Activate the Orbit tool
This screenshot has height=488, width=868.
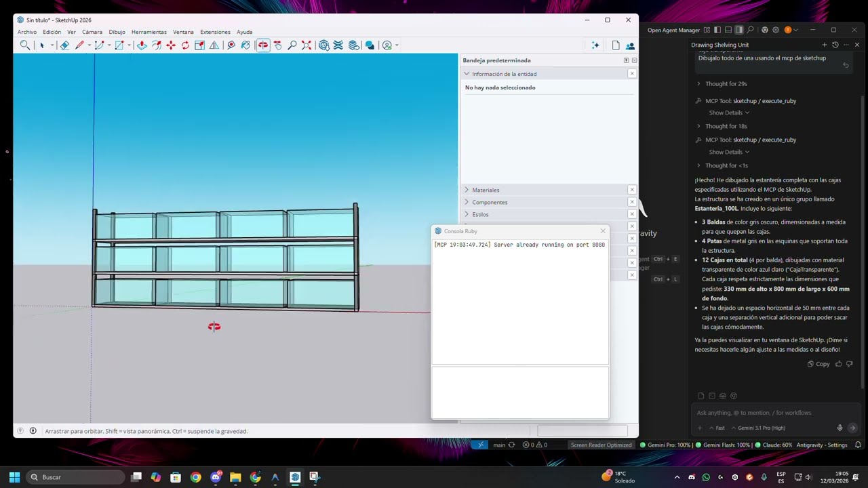coord(263,45)
